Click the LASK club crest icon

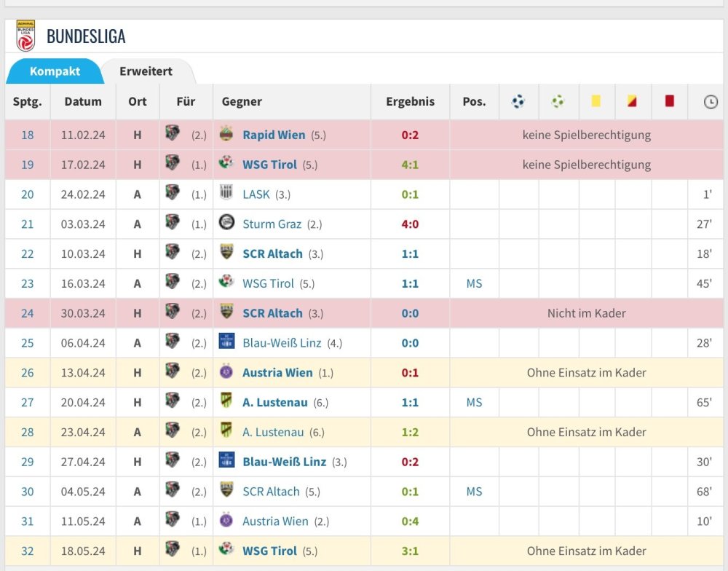tap(226, 194)
